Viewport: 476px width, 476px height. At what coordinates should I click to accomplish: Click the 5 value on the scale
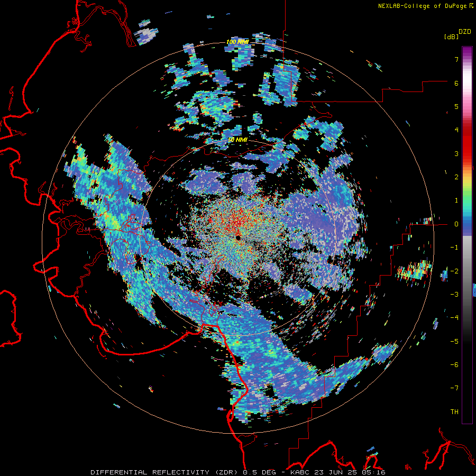pos(456,106)
